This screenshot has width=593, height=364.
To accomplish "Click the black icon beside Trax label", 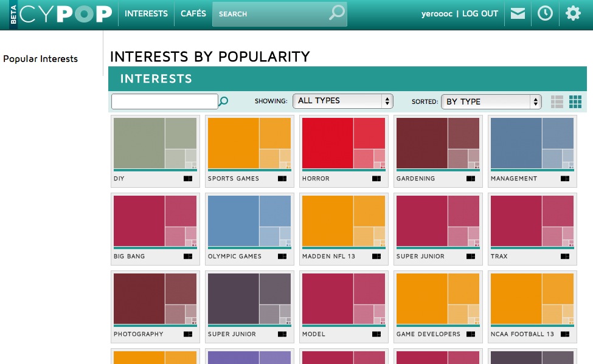I will coord(565,256).
